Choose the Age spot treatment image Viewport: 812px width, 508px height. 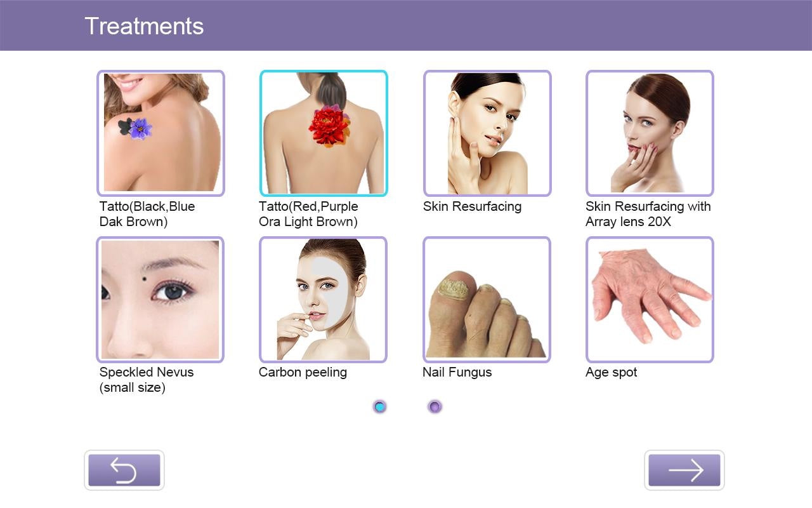click(x=650, y=300)
